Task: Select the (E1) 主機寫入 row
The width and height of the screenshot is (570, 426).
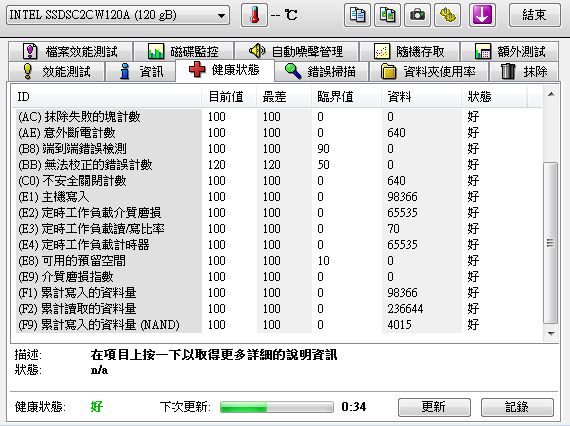Action: pos(278,197)
